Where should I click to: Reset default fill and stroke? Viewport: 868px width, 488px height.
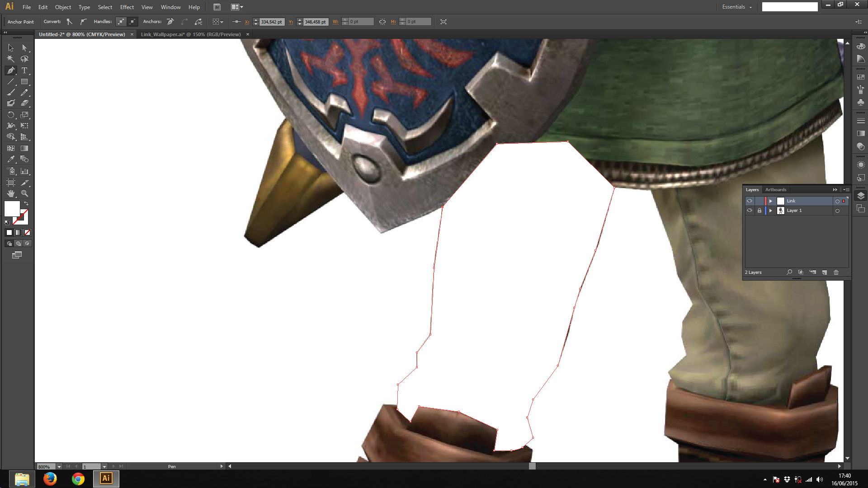coord(7,222)
